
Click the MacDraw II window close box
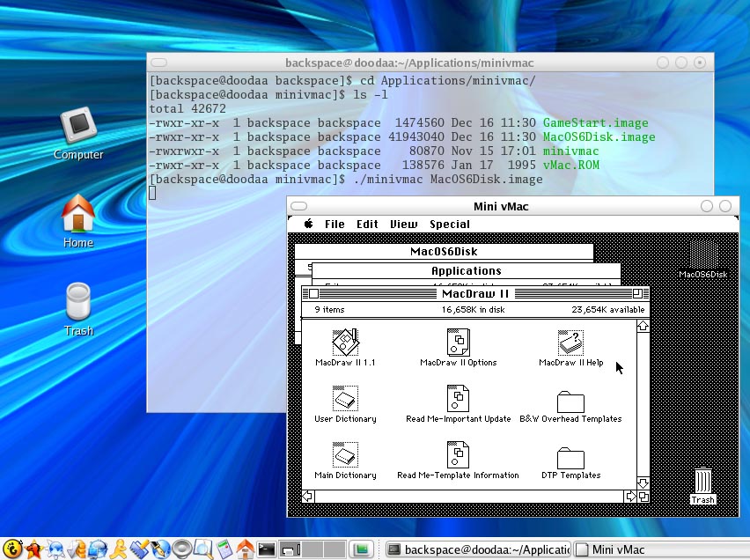[313, 293]
